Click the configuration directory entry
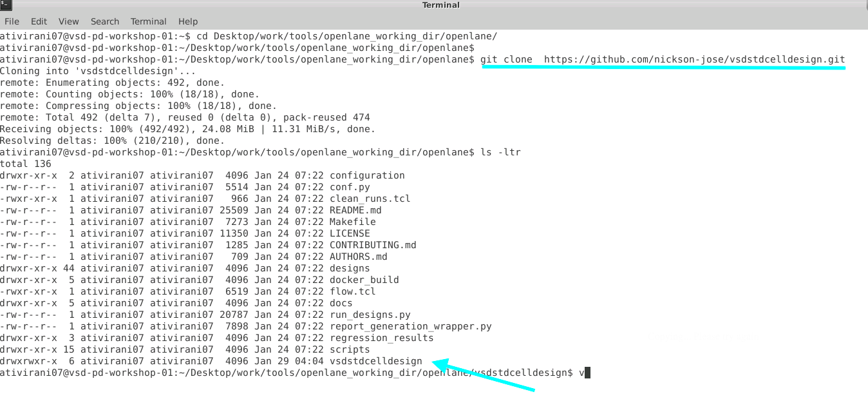 pos(367,175)
